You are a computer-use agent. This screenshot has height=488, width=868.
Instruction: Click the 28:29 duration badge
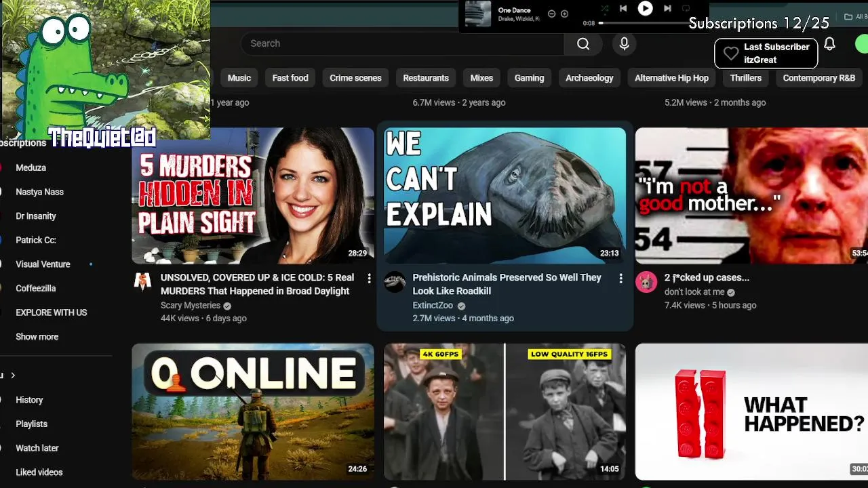pyautogui.click(x=357, y=253)
